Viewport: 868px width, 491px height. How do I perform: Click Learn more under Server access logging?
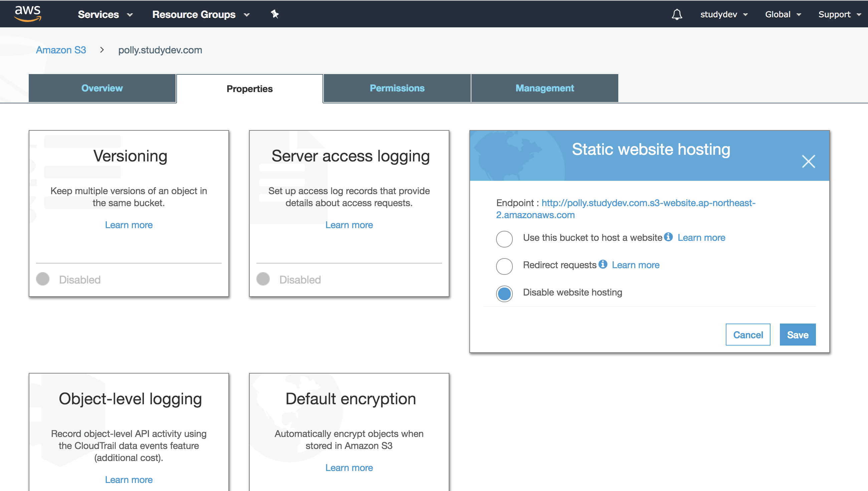(349, 225)
